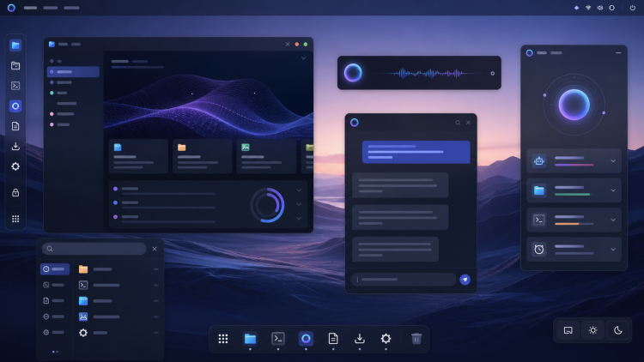Viewport: 644px width, 362px height.
Task: Click the second menu item in the top bar
Action: click(51, 8)
